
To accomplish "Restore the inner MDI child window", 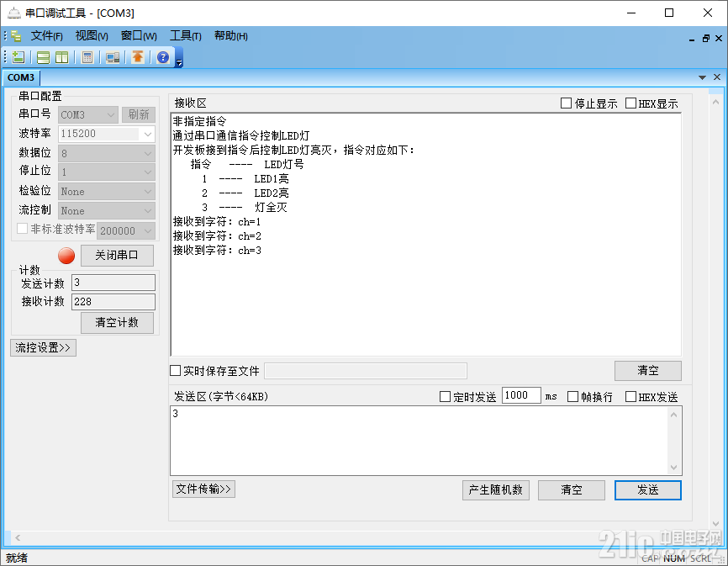I will (705, 39).
